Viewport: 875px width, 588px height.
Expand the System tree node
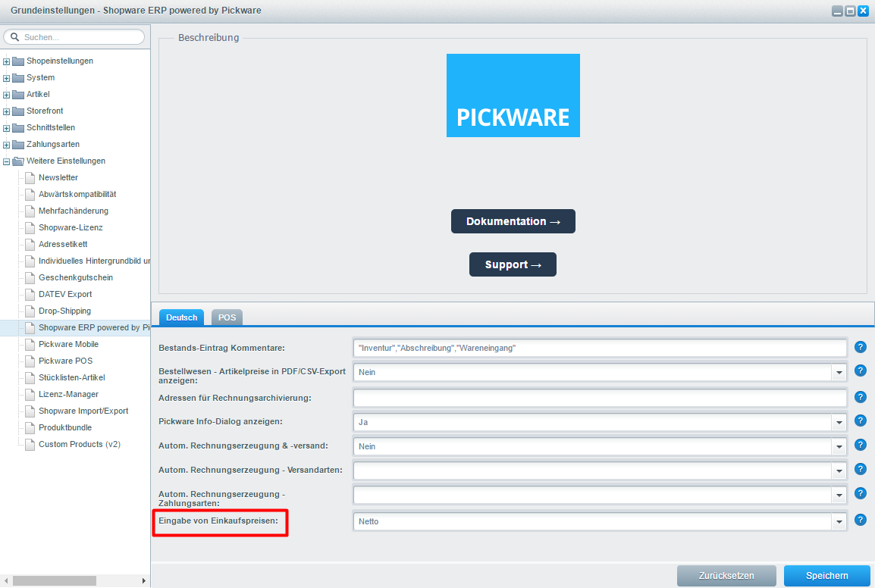tap(6, 78)
